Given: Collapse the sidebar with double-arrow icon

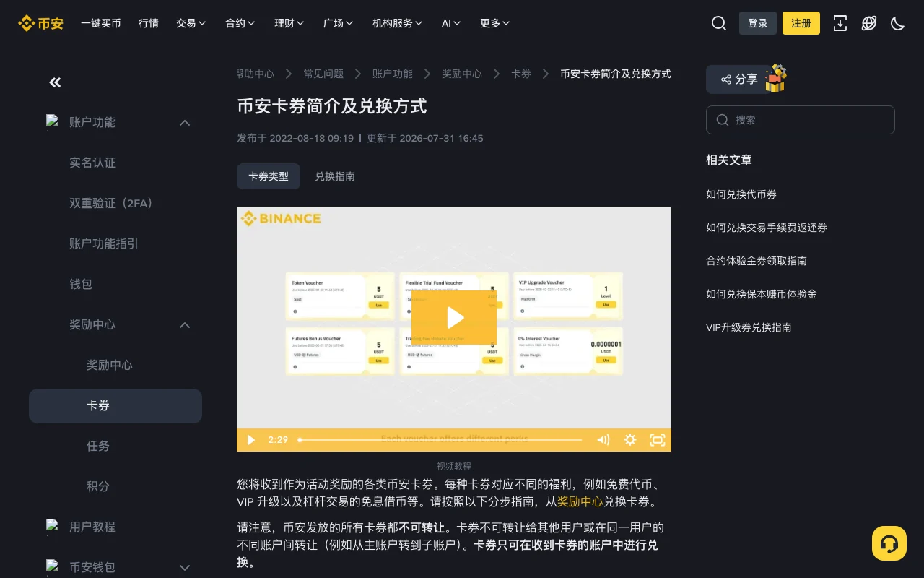Looking at the screenshot, I should 55,82.
